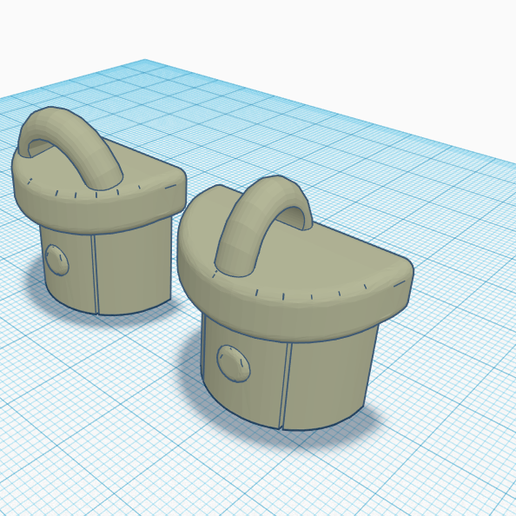Click the round knob on the right model's side

coord(233,363)
